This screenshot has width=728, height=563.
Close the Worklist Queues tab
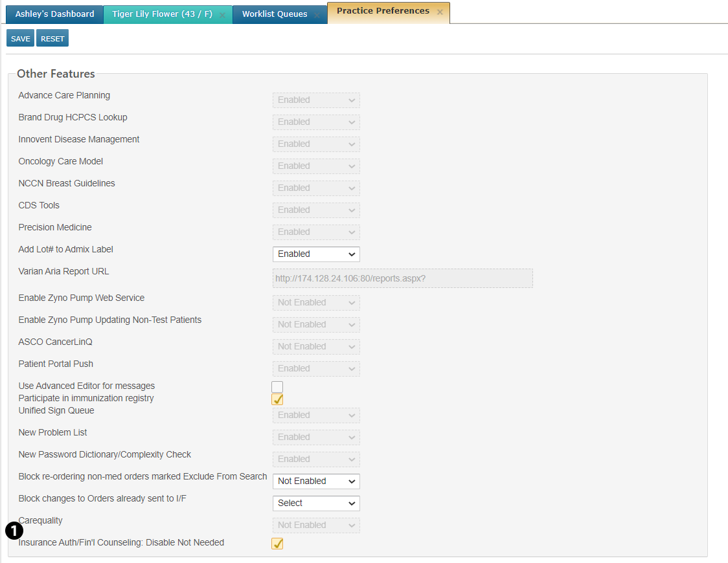pyautogui.click(x=317, y=15)
